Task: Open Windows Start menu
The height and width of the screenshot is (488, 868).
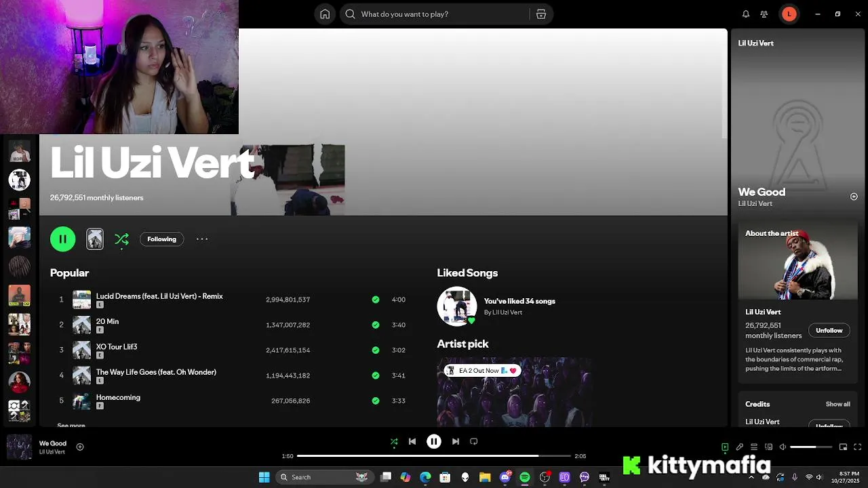Action: (x=264, y=477)
